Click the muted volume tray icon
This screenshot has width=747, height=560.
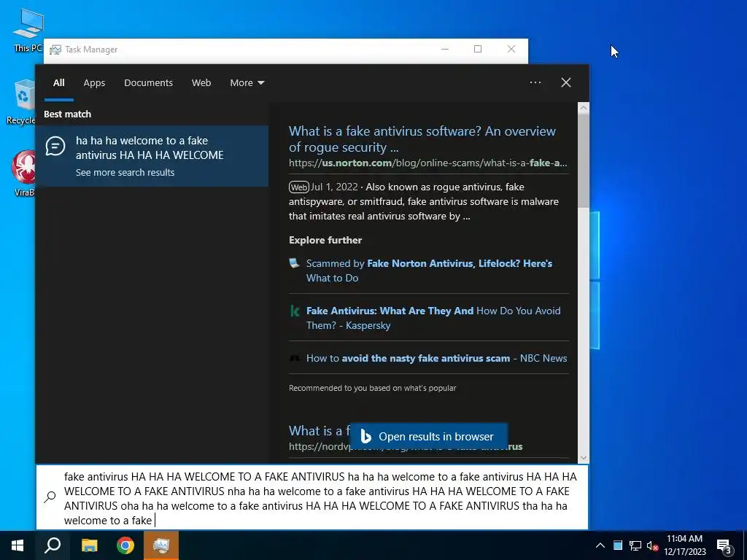[652, 545]
